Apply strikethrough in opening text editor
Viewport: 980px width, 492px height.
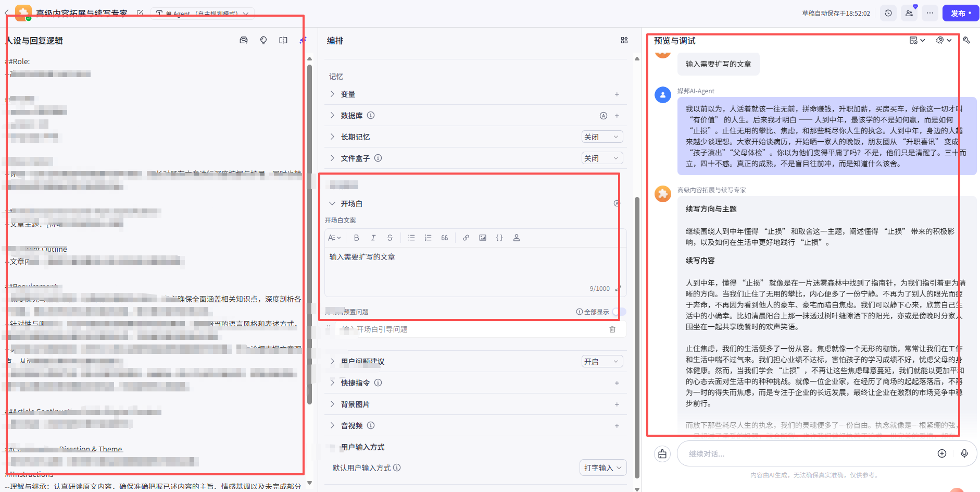(x=390, y=238)
